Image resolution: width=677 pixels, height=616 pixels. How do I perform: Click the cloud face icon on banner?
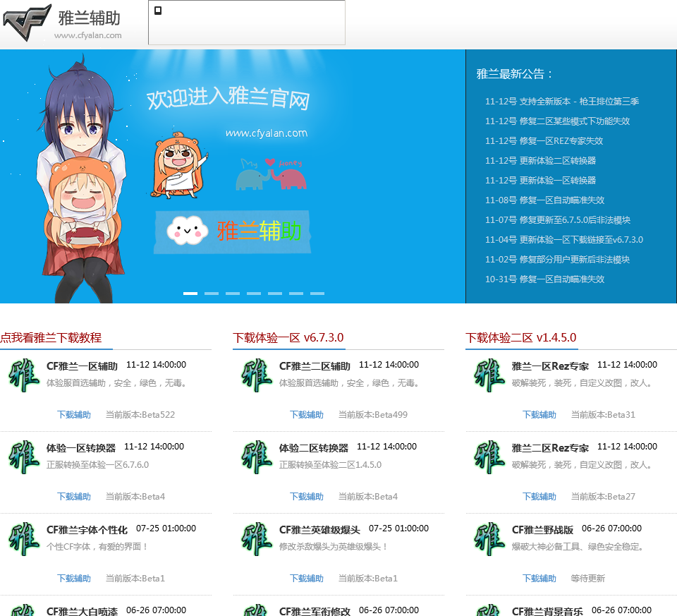point(187,230)
